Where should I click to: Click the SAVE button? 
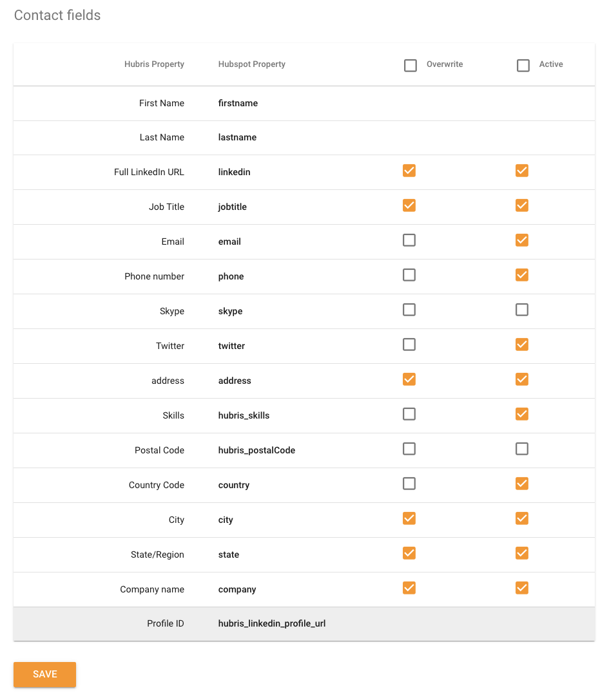(x=44, y=674)
